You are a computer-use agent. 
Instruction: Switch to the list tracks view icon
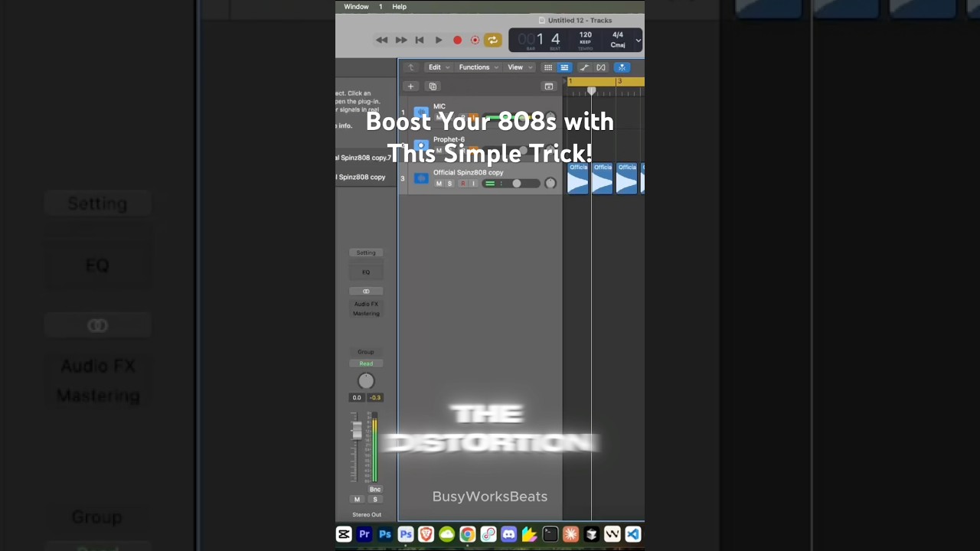pos(564,67)
